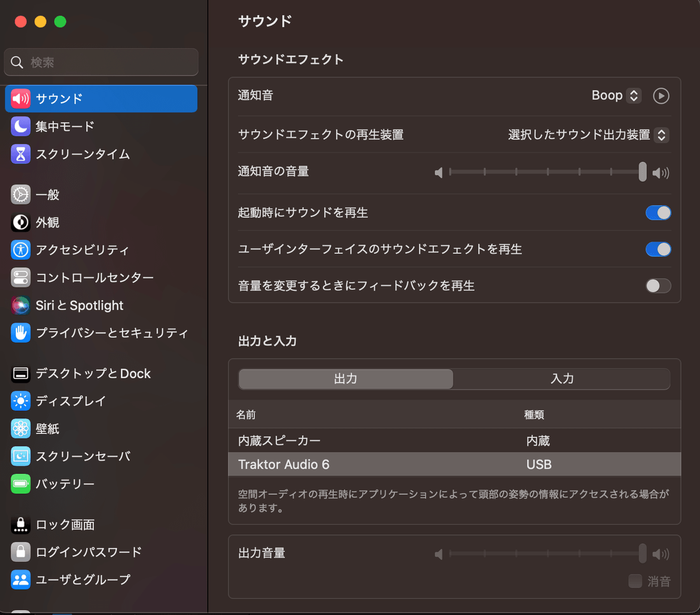Click the アクセシビリティ person icon

pos(19,250)
